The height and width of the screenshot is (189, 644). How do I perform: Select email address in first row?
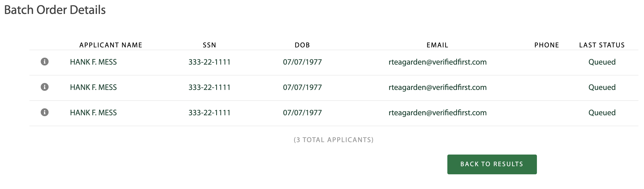437,62
